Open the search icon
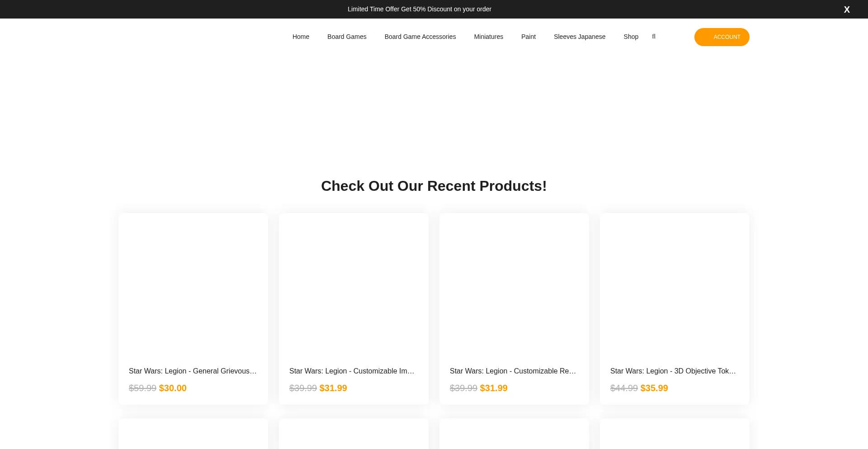This screenshot has height=449, width=868. click(653, 37)
